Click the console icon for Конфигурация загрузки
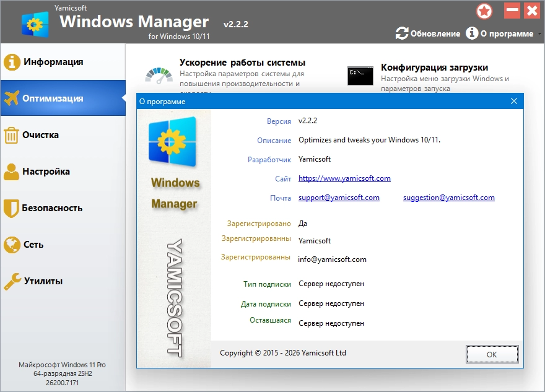 pyautogui.click(x=360, y=76)
